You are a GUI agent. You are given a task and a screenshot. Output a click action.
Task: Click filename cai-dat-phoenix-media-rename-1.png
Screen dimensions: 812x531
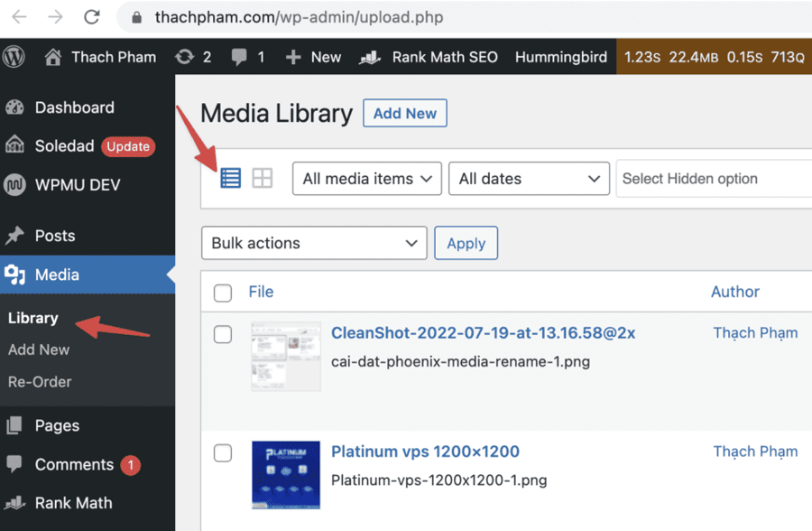[x=460, y=361]
